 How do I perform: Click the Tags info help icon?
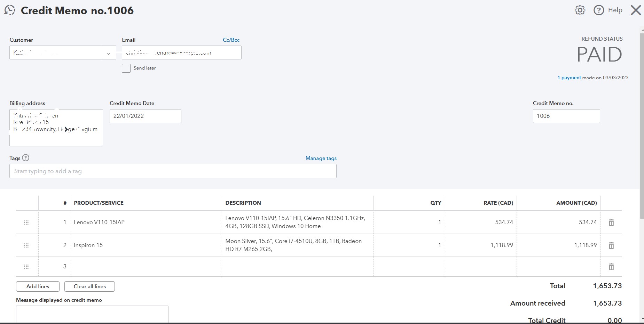[x=26, y=158]
